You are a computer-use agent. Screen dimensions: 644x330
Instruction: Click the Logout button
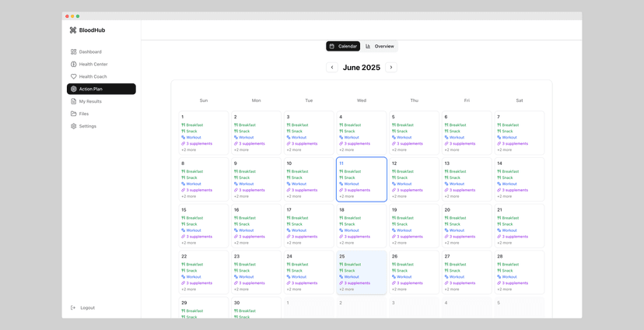point(83,307)
